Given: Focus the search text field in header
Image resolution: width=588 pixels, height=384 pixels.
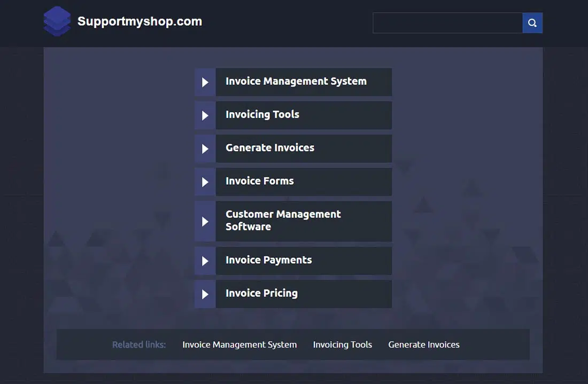Looking at the screenshot, I should [447, 23].
